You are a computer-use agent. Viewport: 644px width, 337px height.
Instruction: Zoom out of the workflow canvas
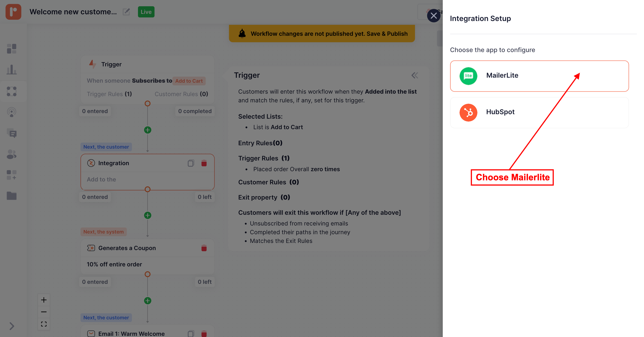click(44, 312)
